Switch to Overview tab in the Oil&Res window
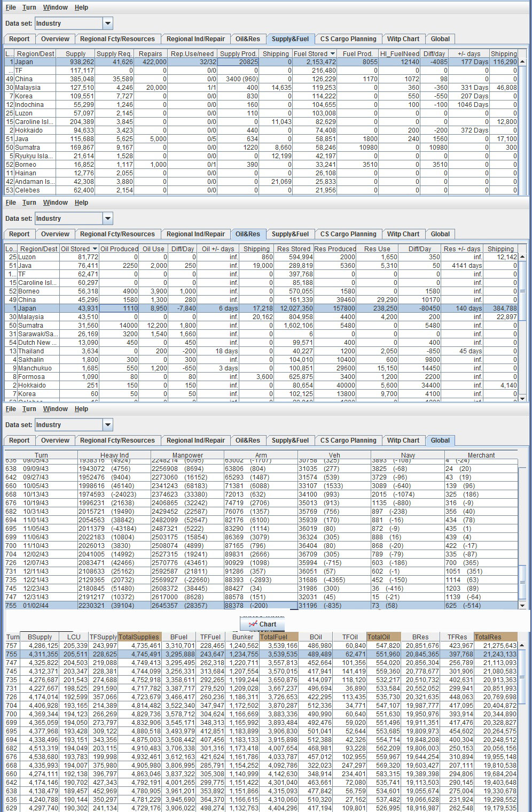This screenshot has width=532, height=812. 55,234
